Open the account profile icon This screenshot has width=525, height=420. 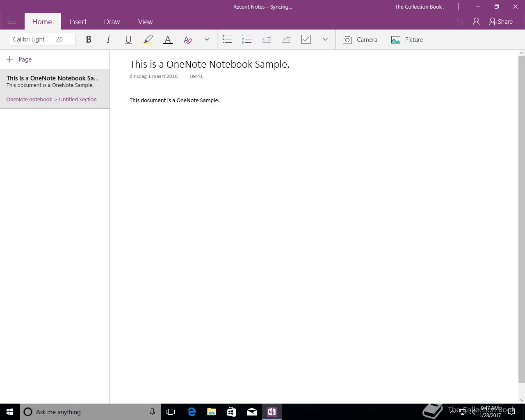[x=476, y=21]
